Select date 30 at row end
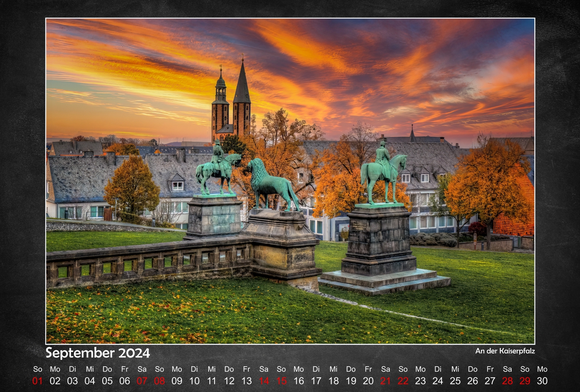Screen dimensions: 580x392 [542, 381]
